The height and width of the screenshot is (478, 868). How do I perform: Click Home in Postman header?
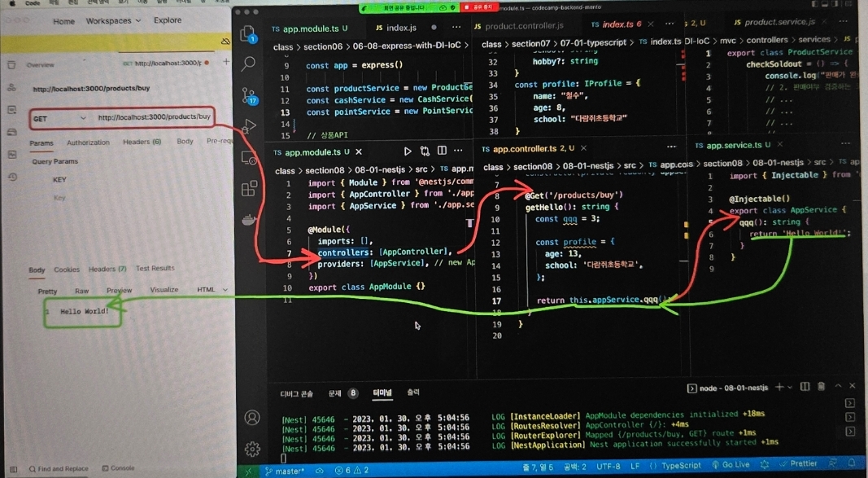(x=63, y=21)
